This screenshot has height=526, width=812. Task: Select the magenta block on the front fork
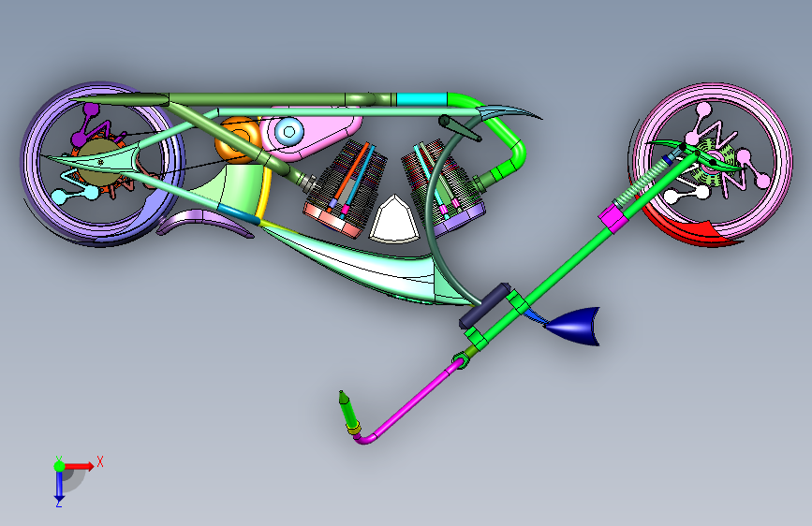coord(613,218)
